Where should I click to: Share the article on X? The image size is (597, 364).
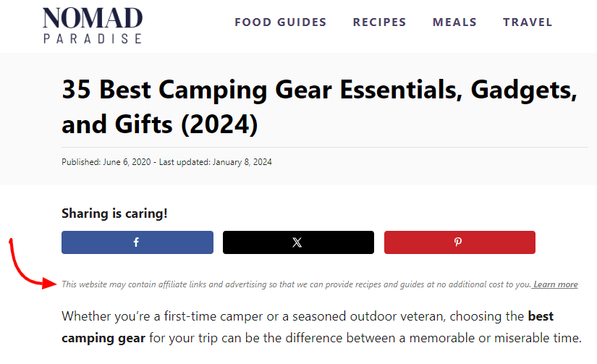pos(298,242)
